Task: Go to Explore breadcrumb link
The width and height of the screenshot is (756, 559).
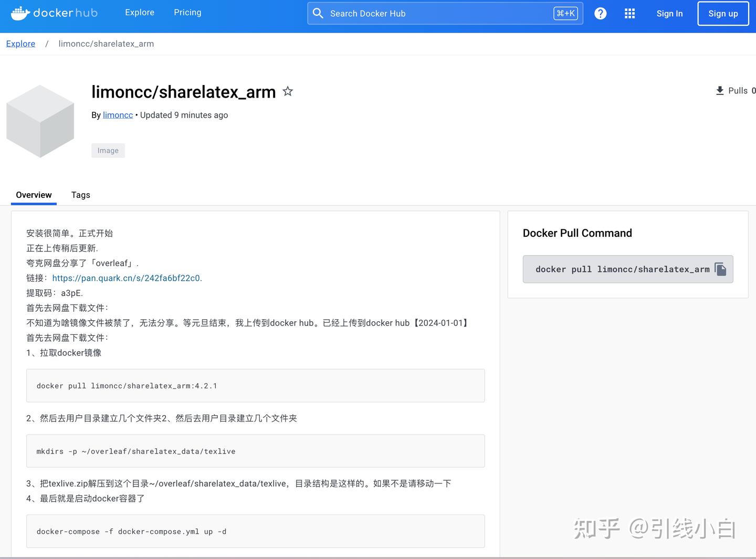Action: (20, 44)
